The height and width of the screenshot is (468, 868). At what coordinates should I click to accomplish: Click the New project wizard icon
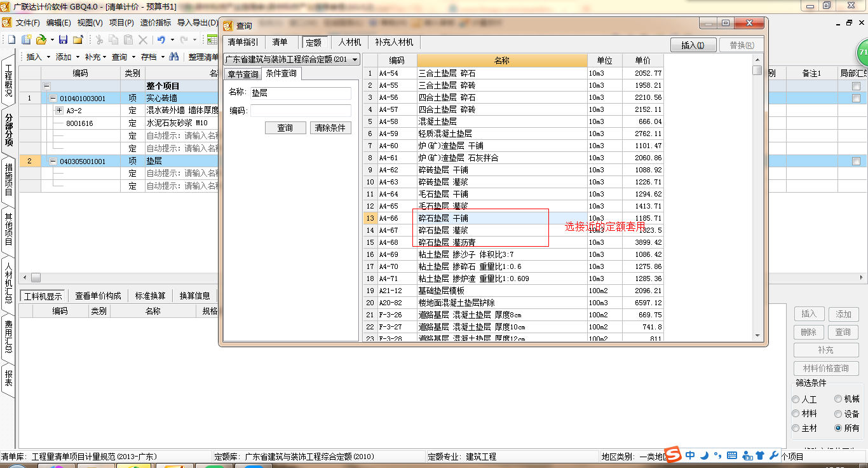point(26,39)
